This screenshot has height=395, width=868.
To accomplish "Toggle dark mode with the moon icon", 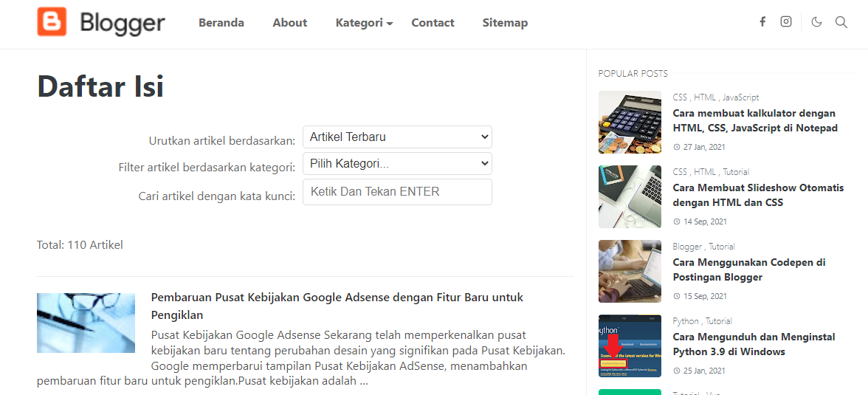I will pyautogui.click(x=816, y=22).
